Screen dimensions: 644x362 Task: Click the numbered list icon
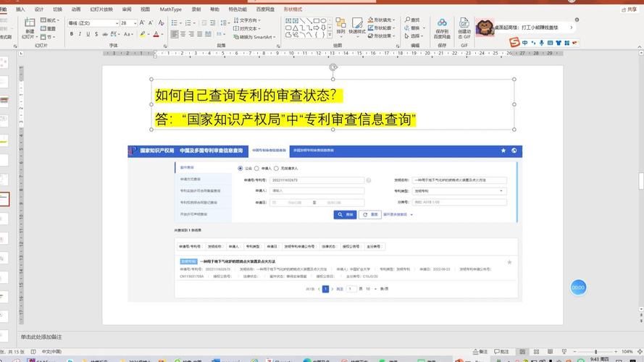coord(188,23)
